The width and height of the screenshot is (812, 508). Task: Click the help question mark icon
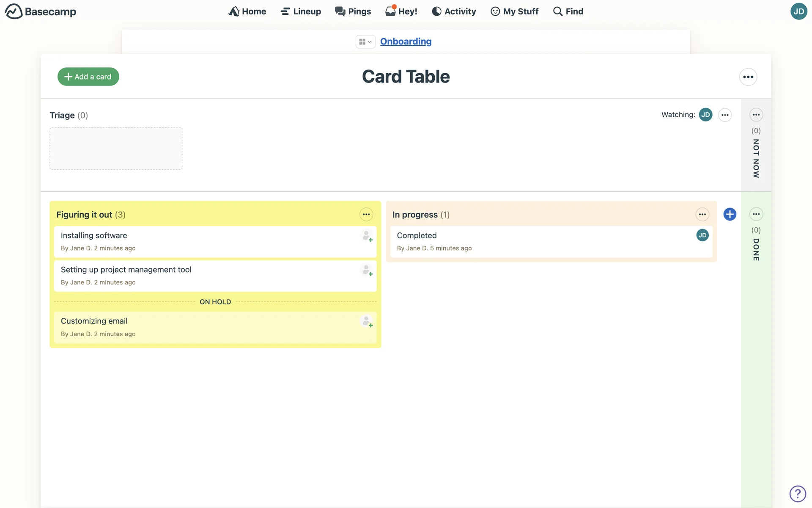(798, 494)
